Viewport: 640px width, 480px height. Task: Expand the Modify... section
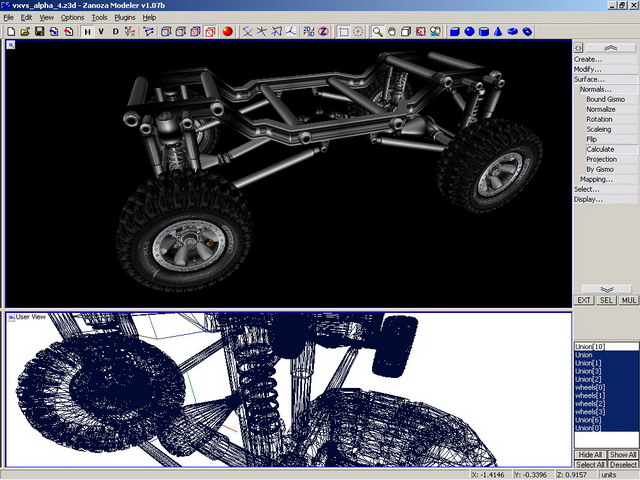[588, 69]
